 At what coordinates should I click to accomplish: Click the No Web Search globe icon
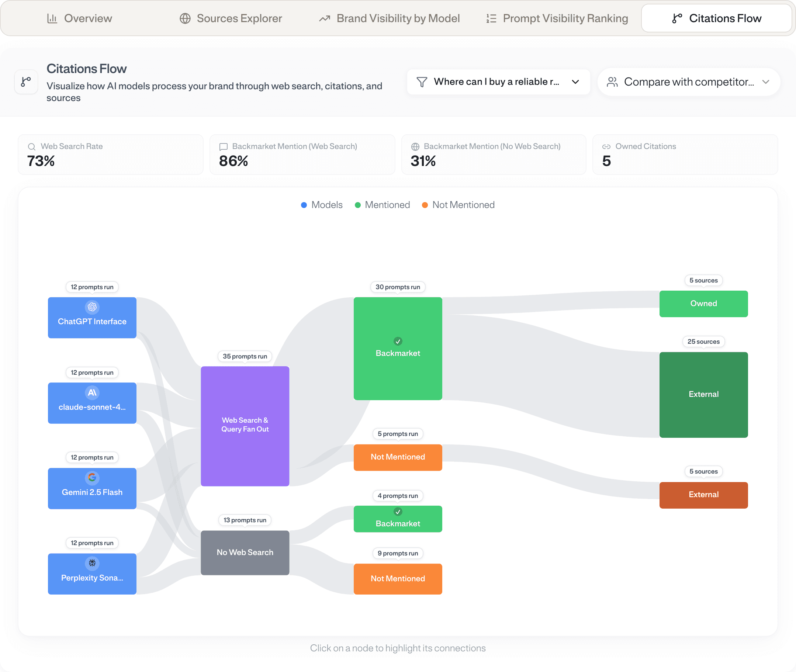[x=415, y=147]
